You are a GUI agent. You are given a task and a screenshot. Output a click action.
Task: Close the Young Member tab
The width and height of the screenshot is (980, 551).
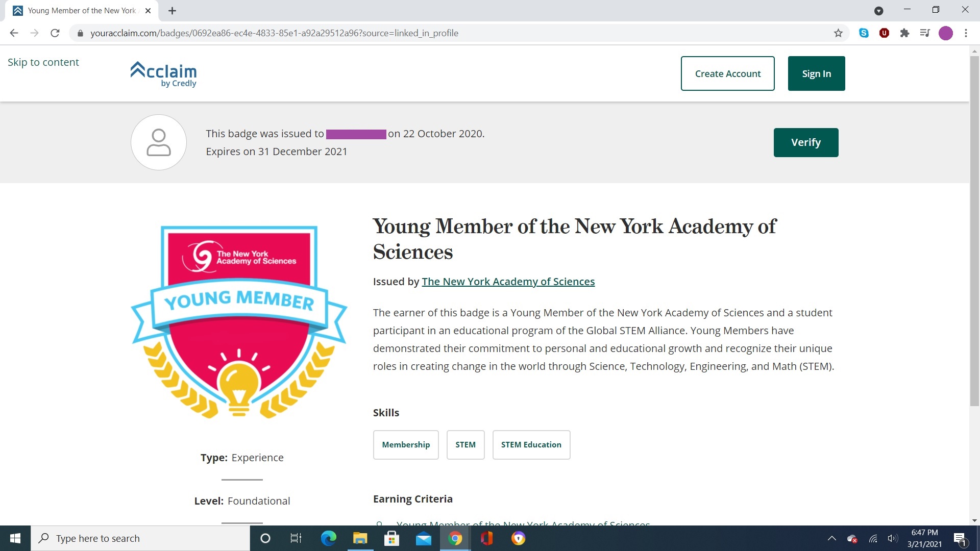click(x=148, y=11)
